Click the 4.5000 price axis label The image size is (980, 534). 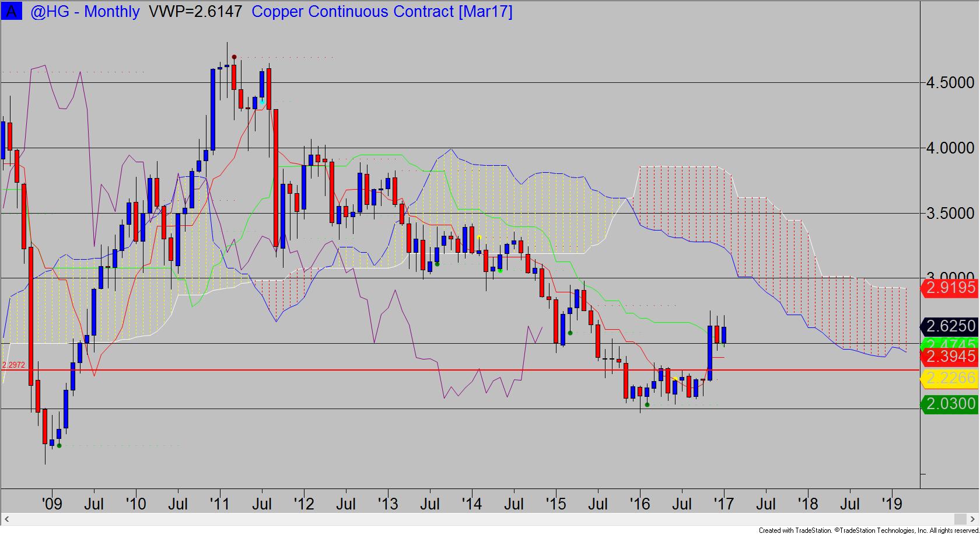(x=950, y=83)
